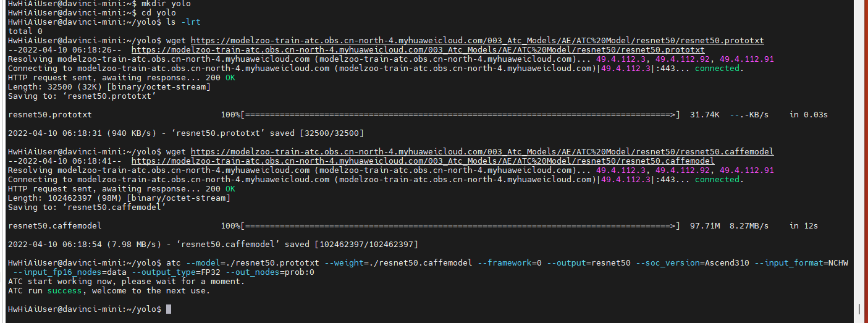Open resnet50.prototxt URL in the first wget command
Screen dimensions: 868x323
(x=477, y=41)
